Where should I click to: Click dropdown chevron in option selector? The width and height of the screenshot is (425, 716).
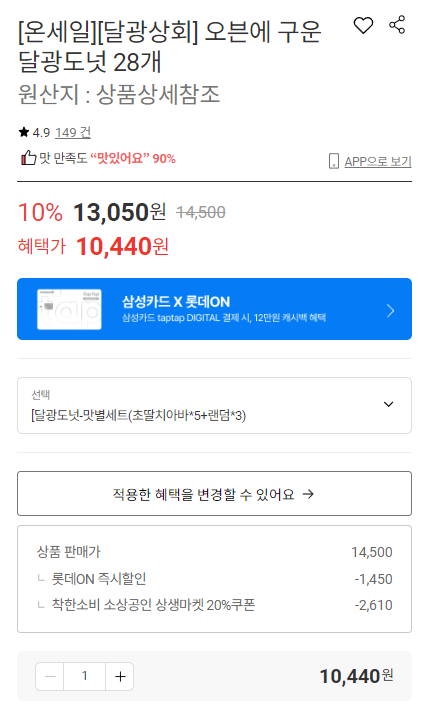click(x=388, y=404)
